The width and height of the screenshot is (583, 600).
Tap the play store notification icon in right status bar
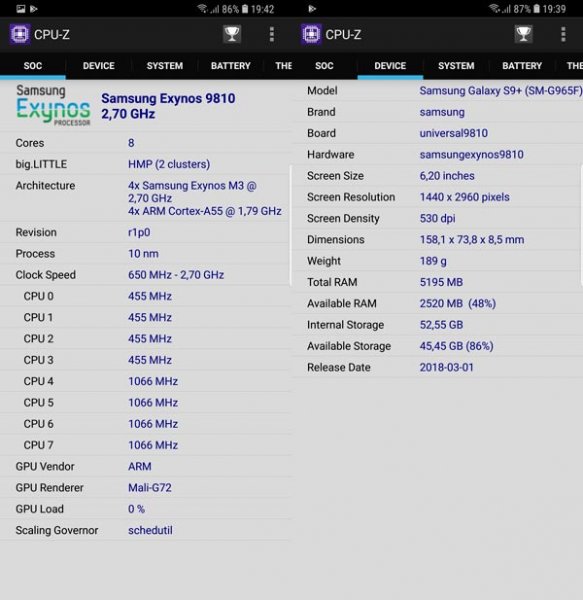[x=312, y=8]
